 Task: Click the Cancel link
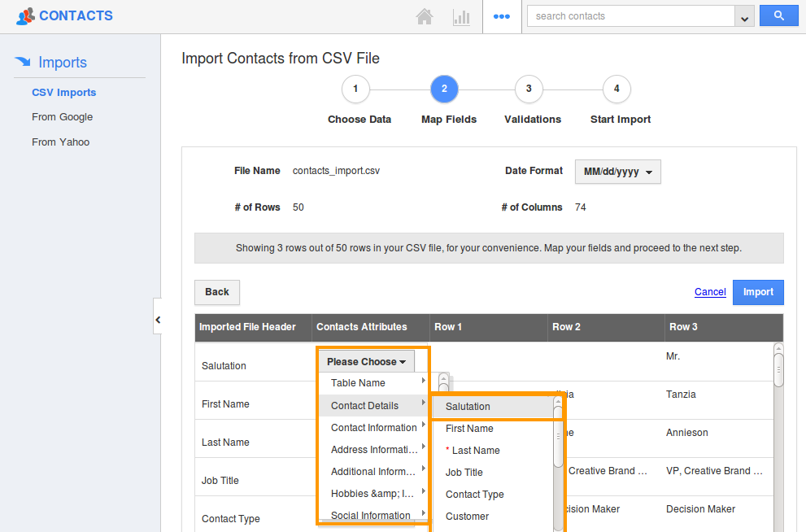coord(710,292)
